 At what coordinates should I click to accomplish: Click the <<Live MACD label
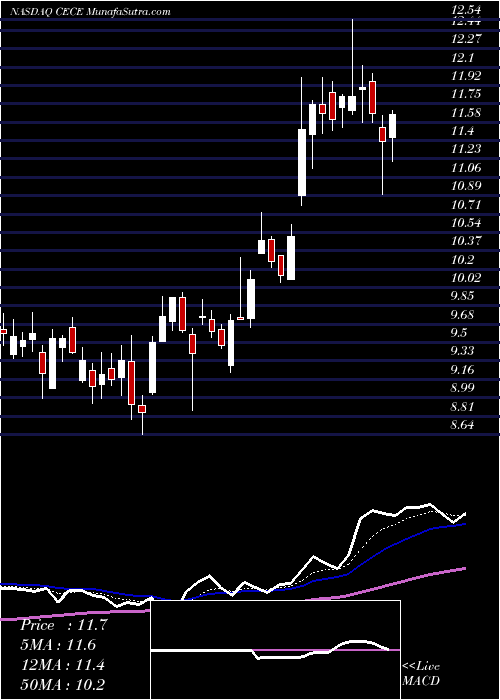421,674
